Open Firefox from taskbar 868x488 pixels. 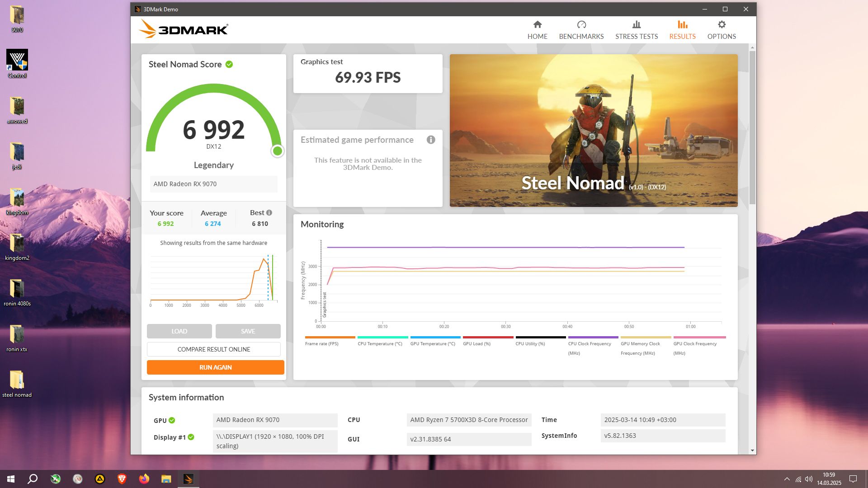[144, 479]
